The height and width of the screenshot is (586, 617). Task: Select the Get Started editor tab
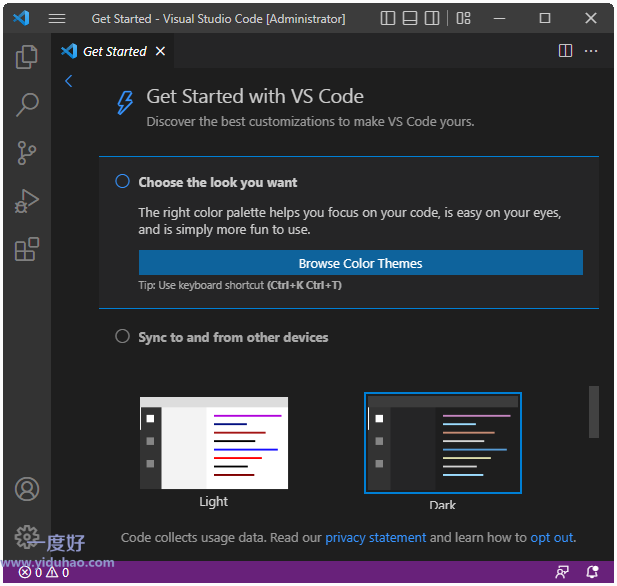(113, 51)
